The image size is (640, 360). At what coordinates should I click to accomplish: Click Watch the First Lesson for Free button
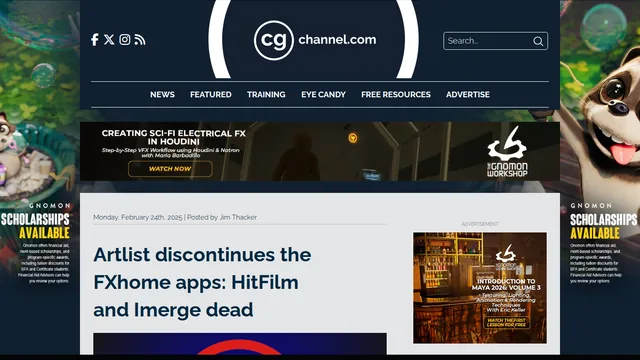[507, 322]
